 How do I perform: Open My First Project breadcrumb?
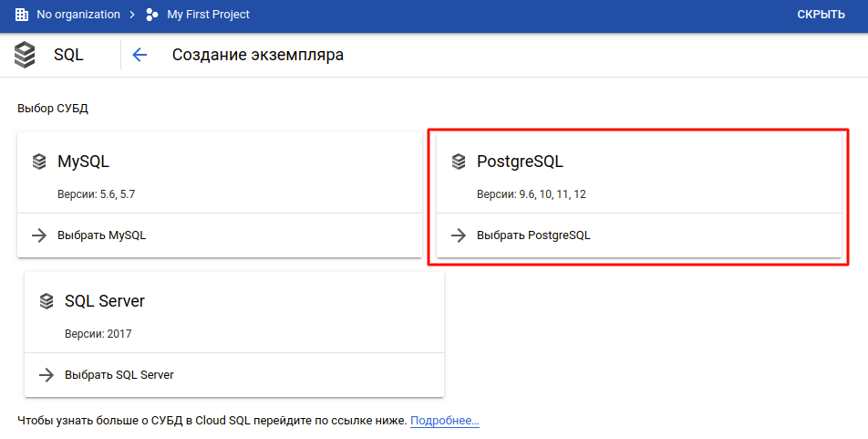coord(208,15)
